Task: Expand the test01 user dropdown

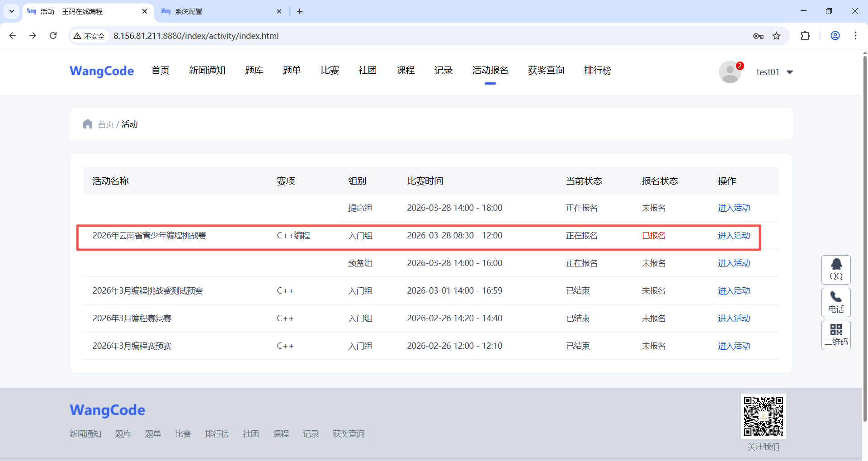Action: pyautogui.click(x=789, y=72)
